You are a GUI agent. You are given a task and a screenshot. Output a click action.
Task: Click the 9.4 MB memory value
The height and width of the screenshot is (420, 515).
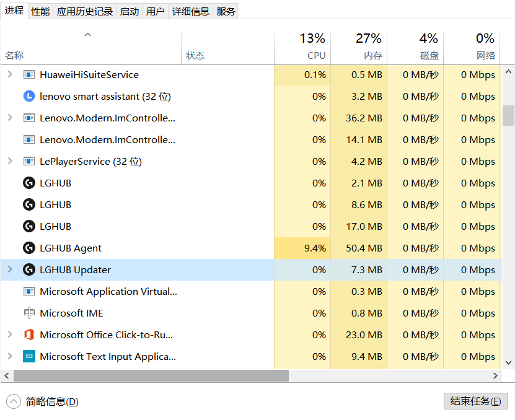[x=366, y=357]
